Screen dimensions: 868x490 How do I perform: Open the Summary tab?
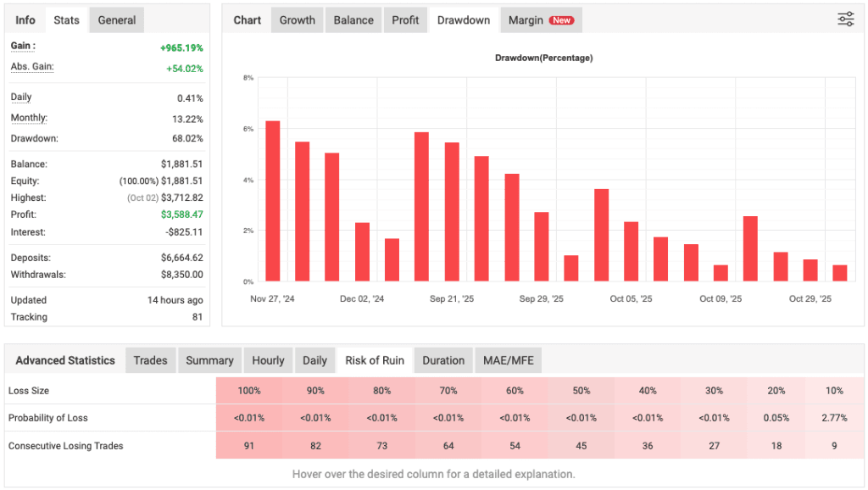point(209,360)
